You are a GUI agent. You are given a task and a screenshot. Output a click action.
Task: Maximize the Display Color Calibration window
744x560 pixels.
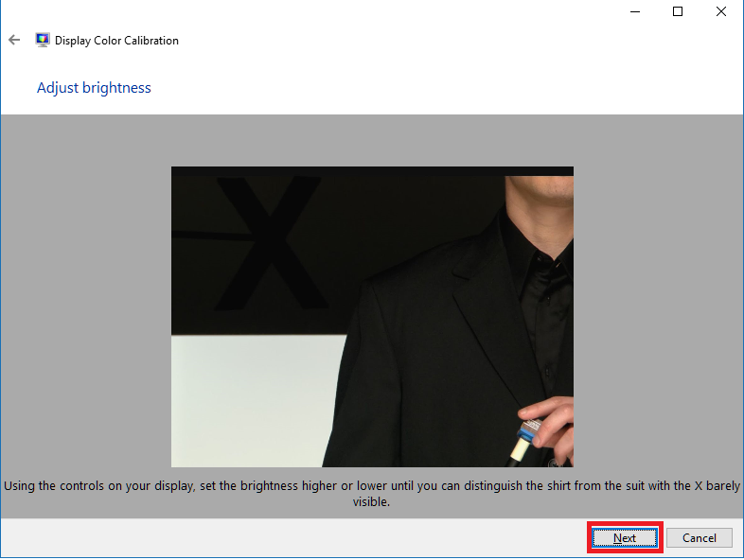pos(678,12)
